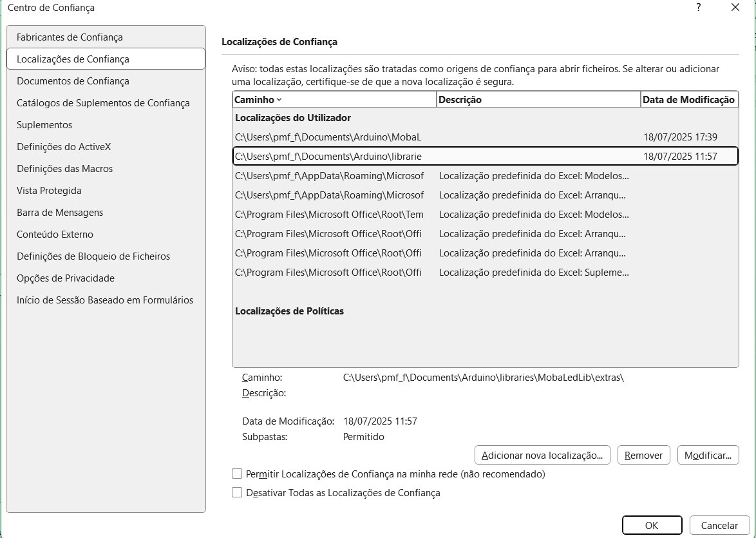The width and height of the screenshot is (756, 538).
Task: Click the Modificar button
Action: click(708, 455)
